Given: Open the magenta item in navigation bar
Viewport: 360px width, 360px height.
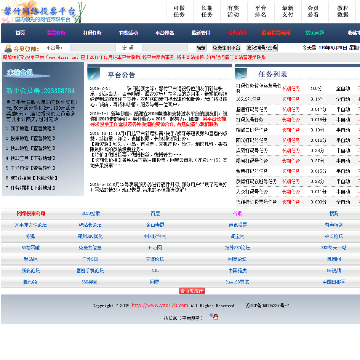Looking at the screenshot, I should 56,33.
